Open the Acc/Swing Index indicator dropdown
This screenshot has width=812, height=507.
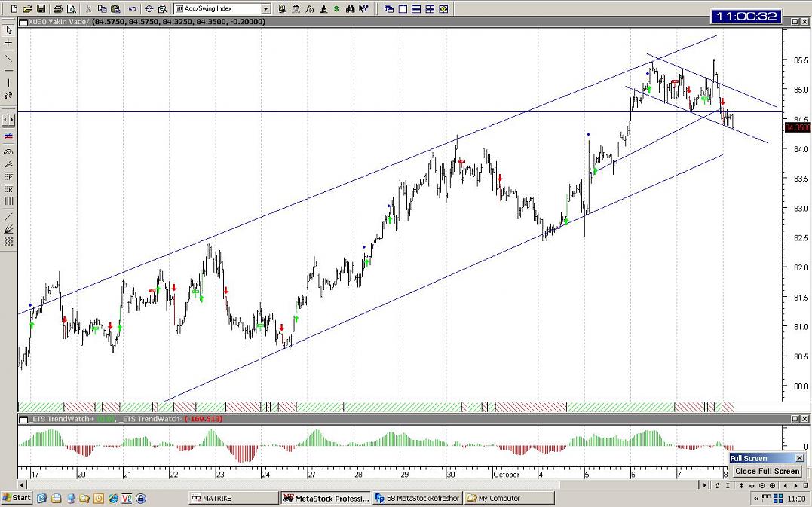[265, 9]
